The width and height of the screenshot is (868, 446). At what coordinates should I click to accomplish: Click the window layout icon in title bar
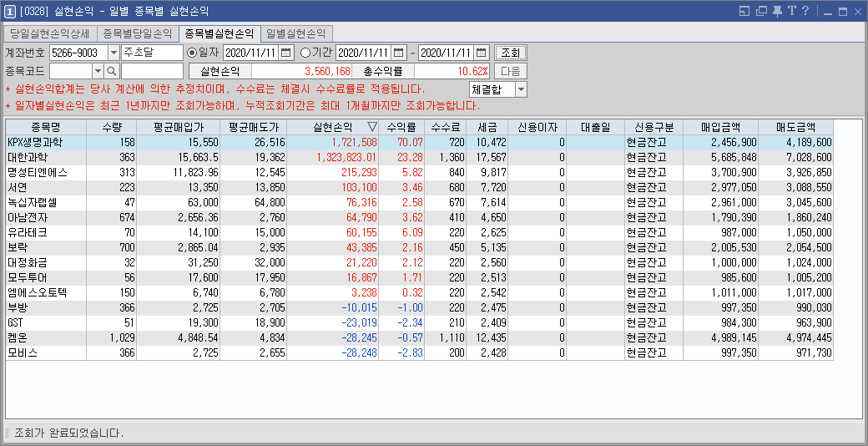744,11
